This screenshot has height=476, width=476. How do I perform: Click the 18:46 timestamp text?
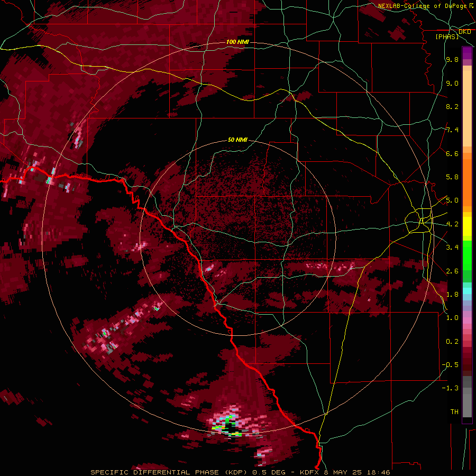click(378, 472)
